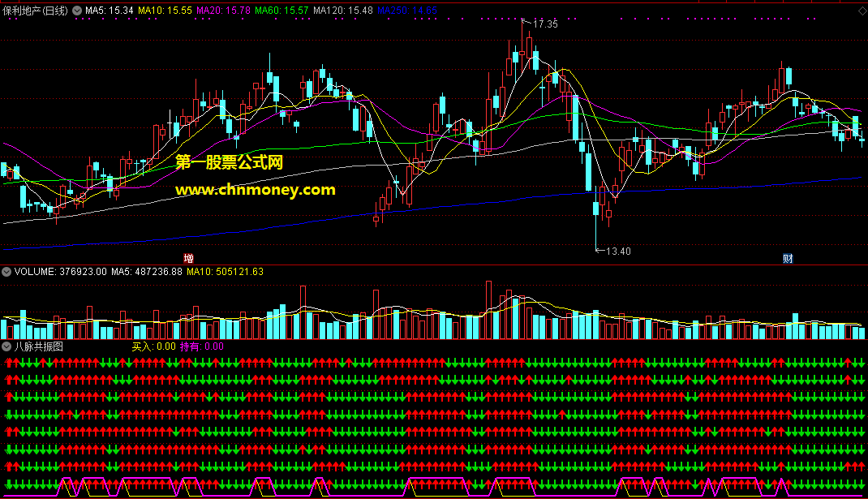Click the VOLUME: 376923.00 value
The height and width of the screenshot is (499, 868).
(x=60, y=272)
